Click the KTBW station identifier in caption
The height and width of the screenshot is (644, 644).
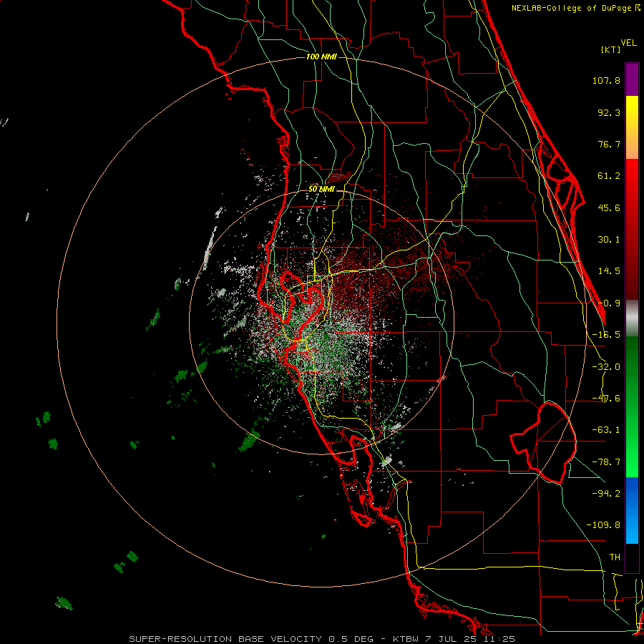[x=406, y=639]
